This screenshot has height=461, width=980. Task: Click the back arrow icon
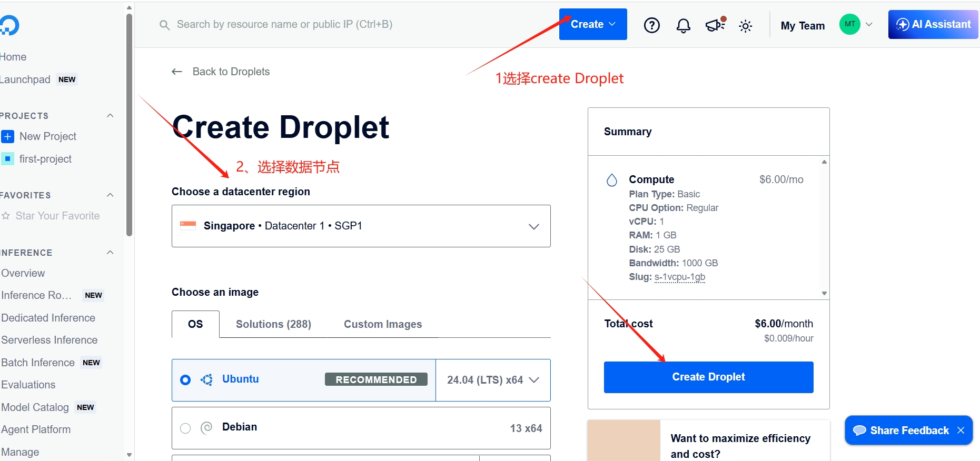pyautogui.click(x=177, y=72)
